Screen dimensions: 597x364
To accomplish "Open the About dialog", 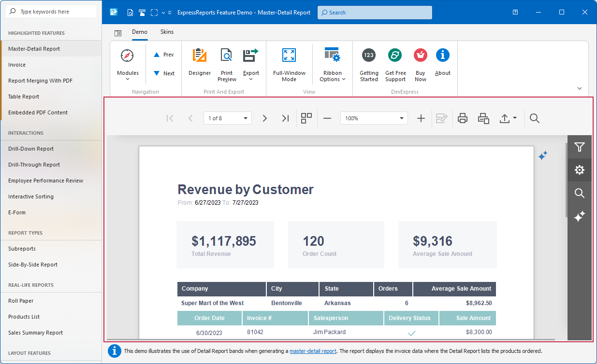I will 443,62.
